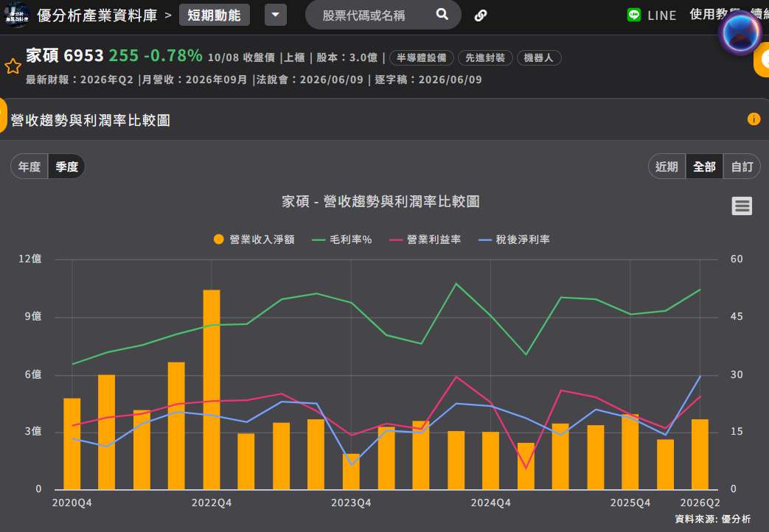
Task: Select the 短期動能 category button
Action: tap(215, 15)
